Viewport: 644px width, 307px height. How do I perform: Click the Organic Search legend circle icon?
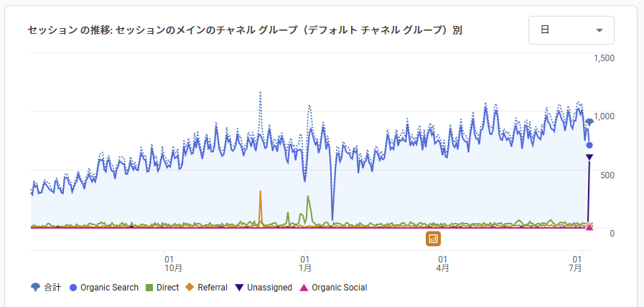tap(74, 288)
